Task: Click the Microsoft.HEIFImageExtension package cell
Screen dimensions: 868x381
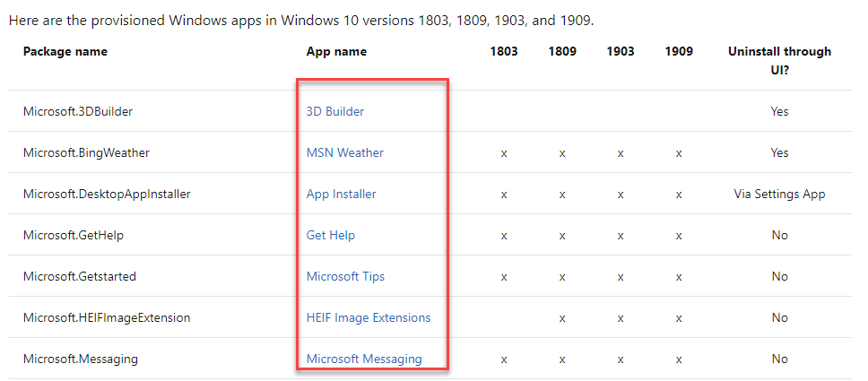Action: click(107, 318)
